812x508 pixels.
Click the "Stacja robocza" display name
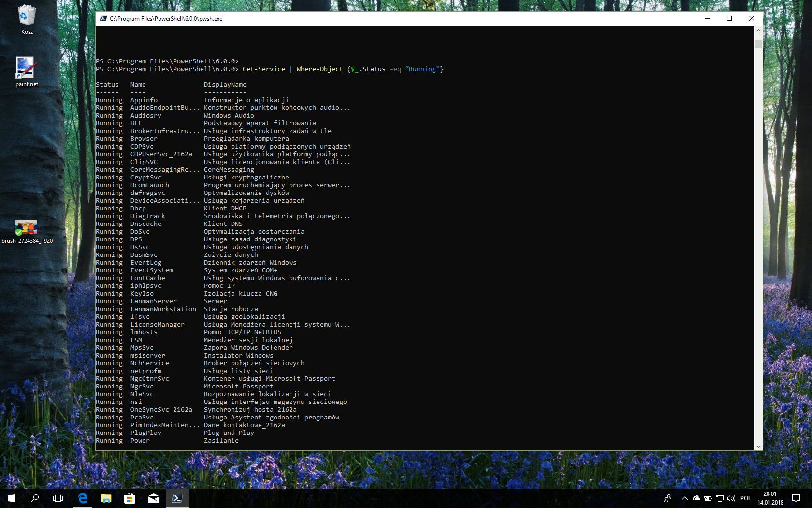(231, 309)
